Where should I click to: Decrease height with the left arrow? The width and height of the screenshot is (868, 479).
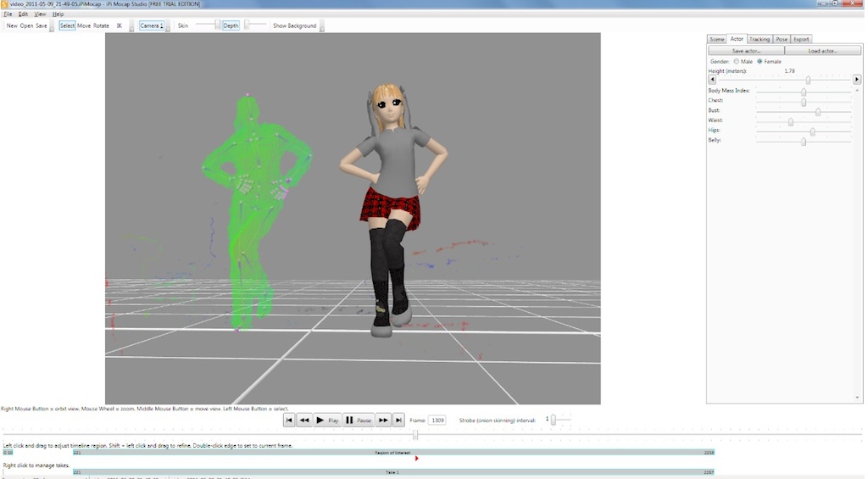712,80
